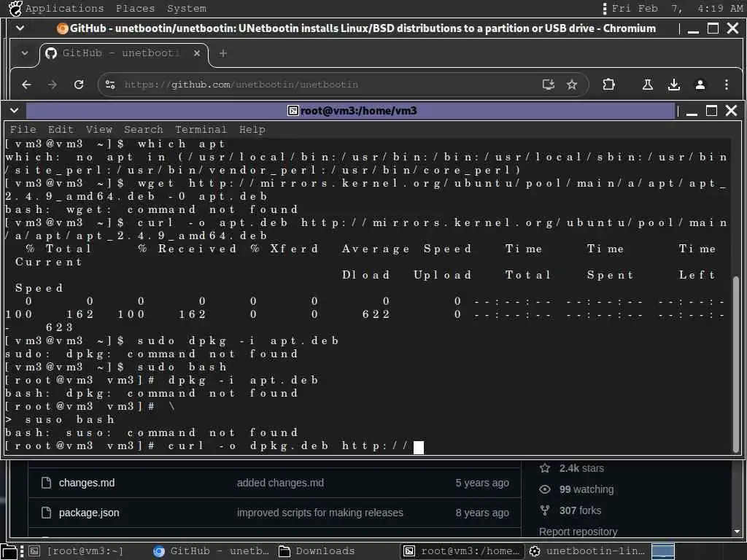The width and height of the screenshot is (747, 560).
Task: View the 307 forks link
Action: [x=580, y=510]
